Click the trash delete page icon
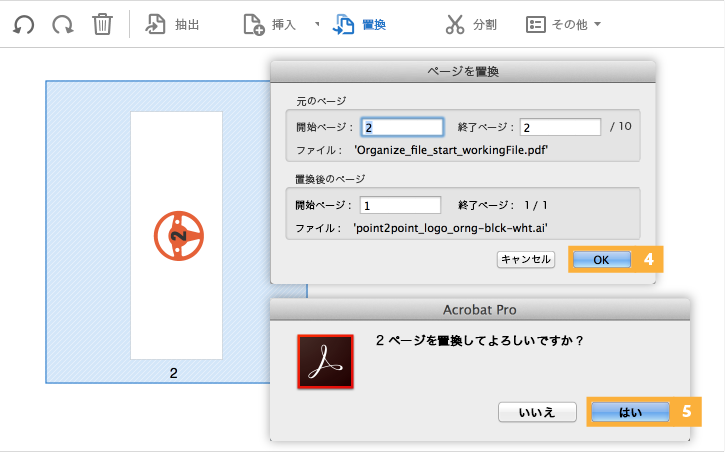 102,24
